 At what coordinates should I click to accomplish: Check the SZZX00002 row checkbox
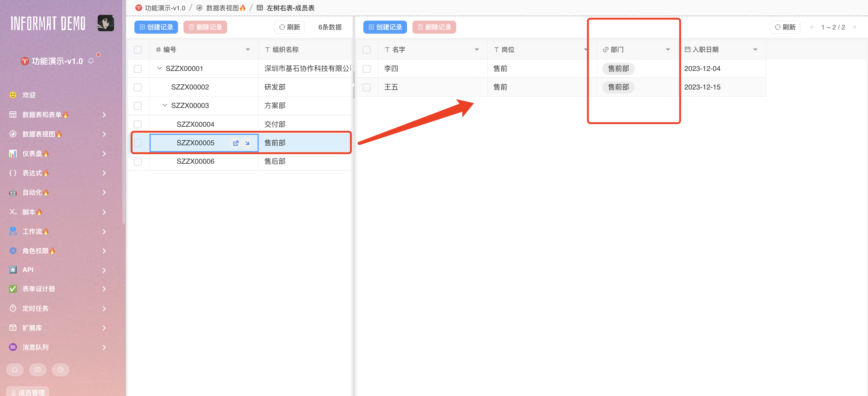[x=137, y=87]
